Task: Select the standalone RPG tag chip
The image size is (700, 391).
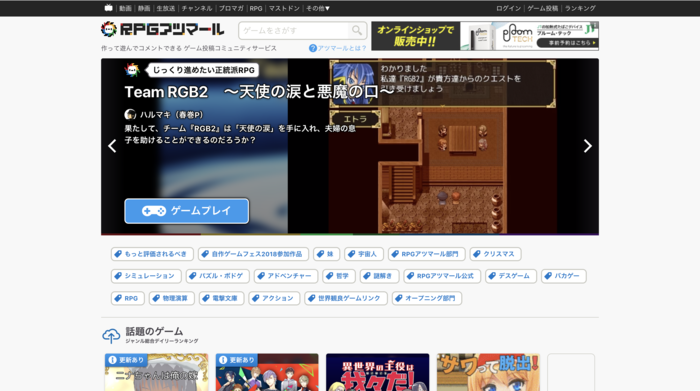Action: [128, 298]
